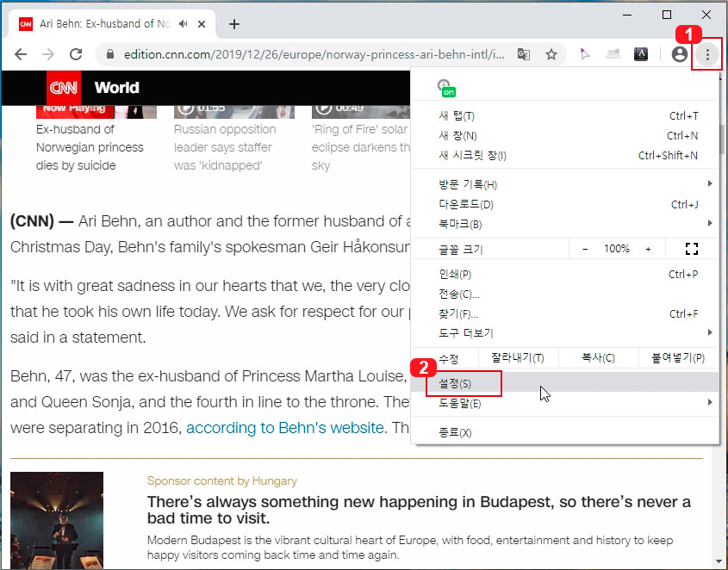This screenshot has width=728, height=570.
Task: Click the 100% zoom level value
Action: (x=617, y=249)
